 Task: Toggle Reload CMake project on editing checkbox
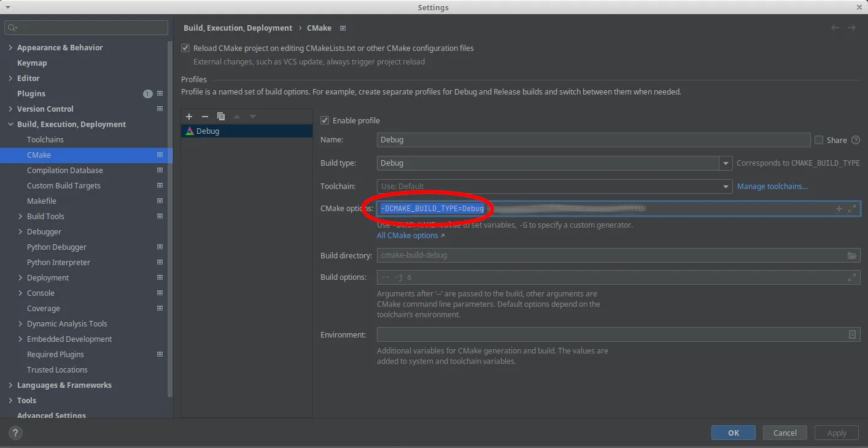pos(185,48)
